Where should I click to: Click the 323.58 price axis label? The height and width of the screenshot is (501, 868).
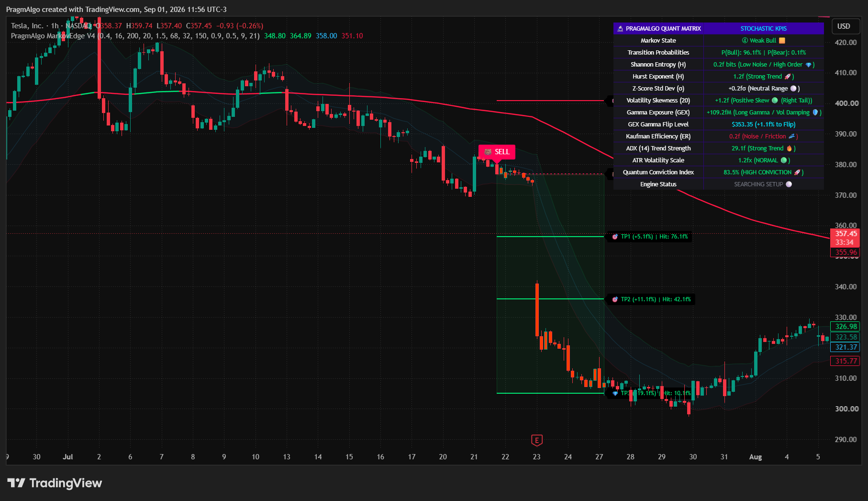tap(846, 337)
